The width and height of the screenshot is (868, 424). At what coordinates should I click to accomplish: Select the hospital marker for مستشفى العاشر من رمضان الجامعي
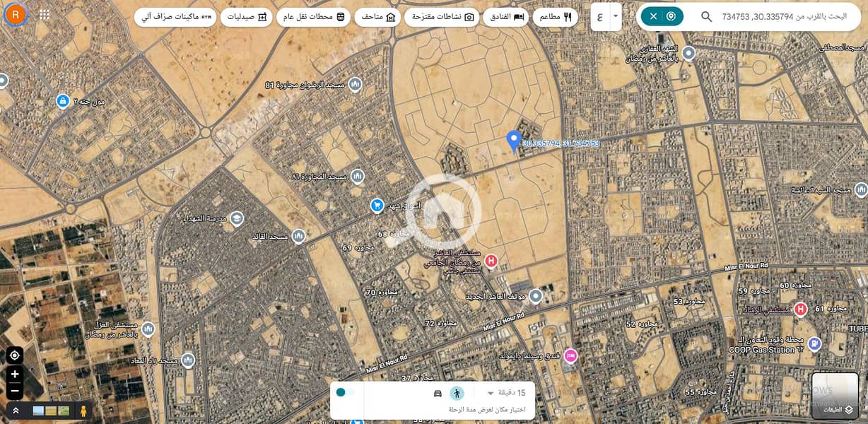click(x=491, y=261)
